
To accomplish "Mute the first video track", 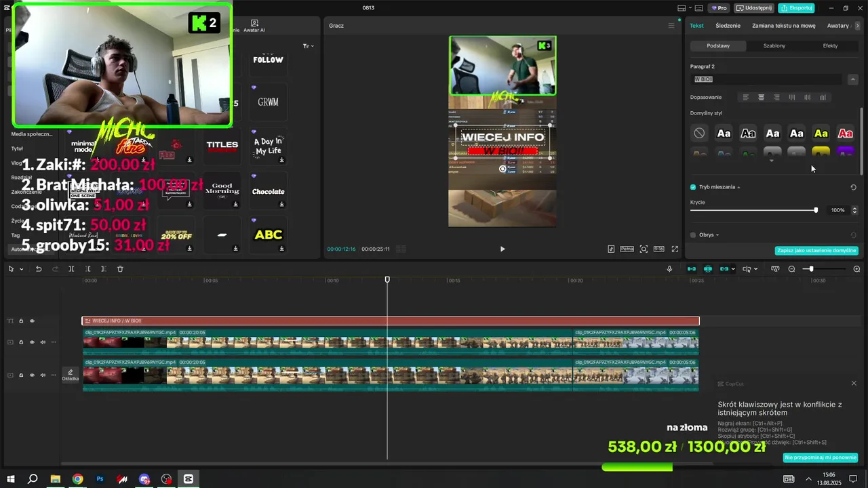I will [43, 342].
